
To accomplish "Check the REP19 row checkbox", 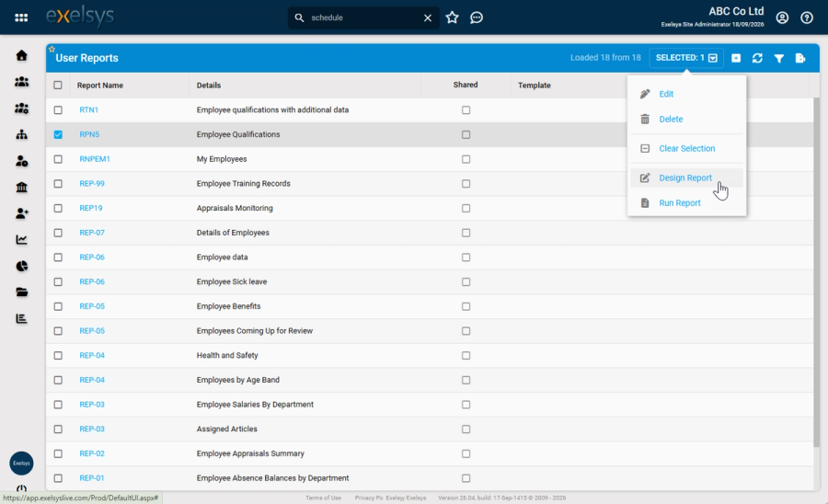I will [58, 208].
